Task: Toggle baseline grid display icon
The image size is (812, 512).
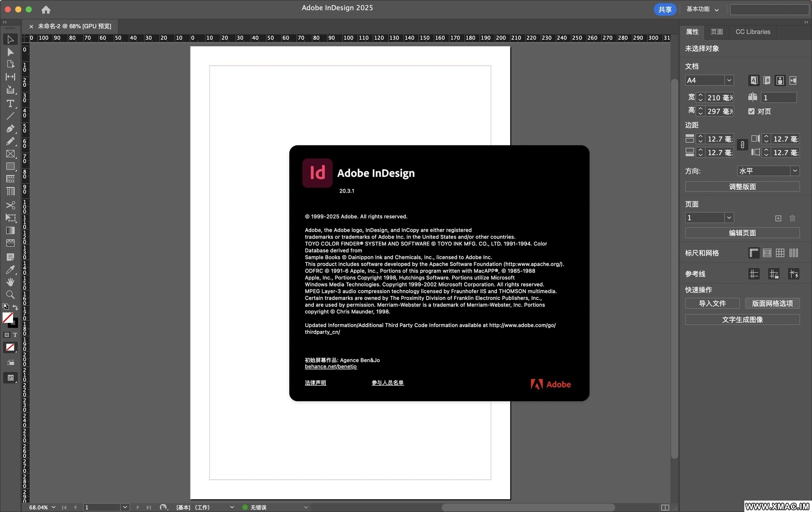Action: [767, 253]
